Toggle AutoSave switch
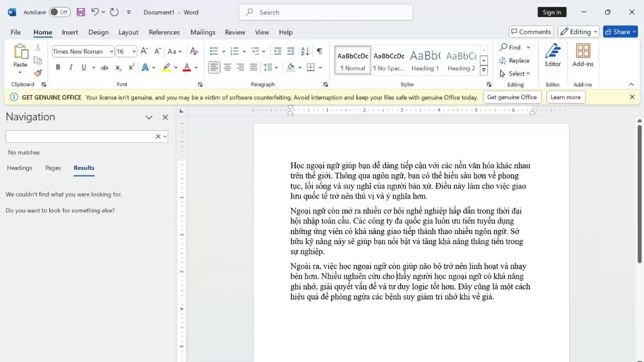 (x=60, y=12)
